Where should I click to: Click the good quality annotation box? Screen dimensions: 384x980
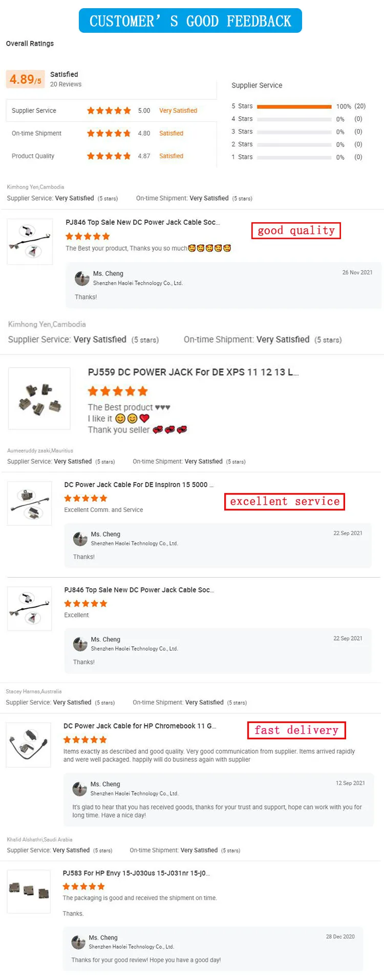(x=296, y=230)
